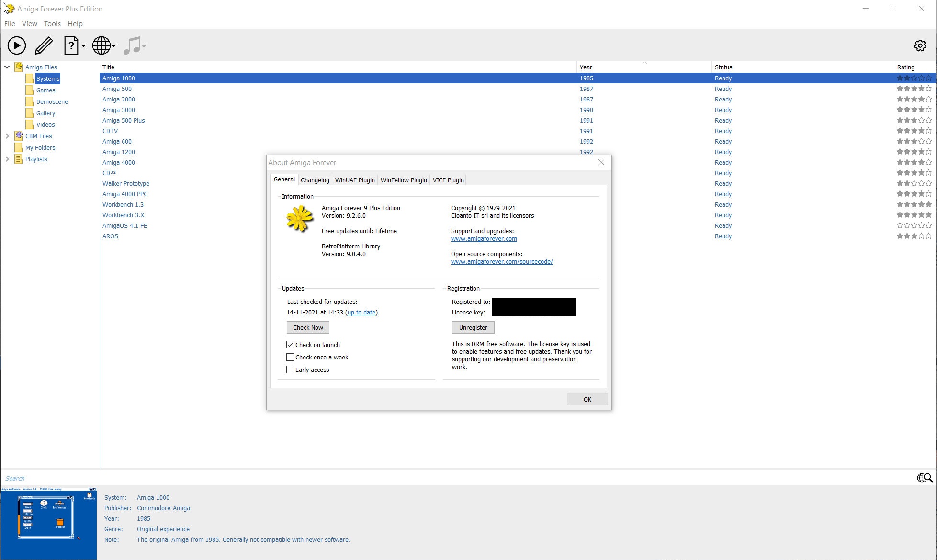
Task: Open the Web globe dropdown arrow
Action: (x=114, y=46)
